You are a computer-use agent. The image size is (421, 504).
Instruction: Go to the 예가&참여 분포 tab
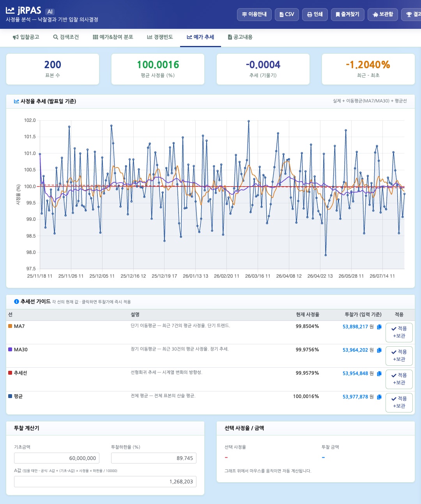tap(113, 37)
